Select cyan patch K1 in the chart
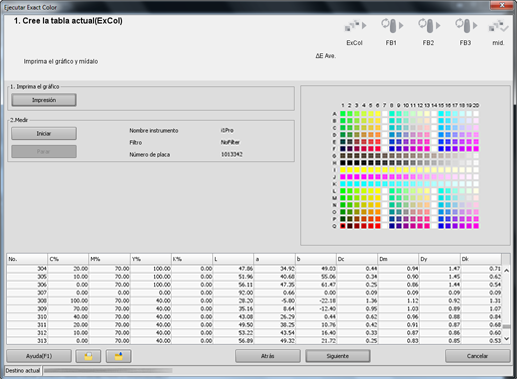 343,184
